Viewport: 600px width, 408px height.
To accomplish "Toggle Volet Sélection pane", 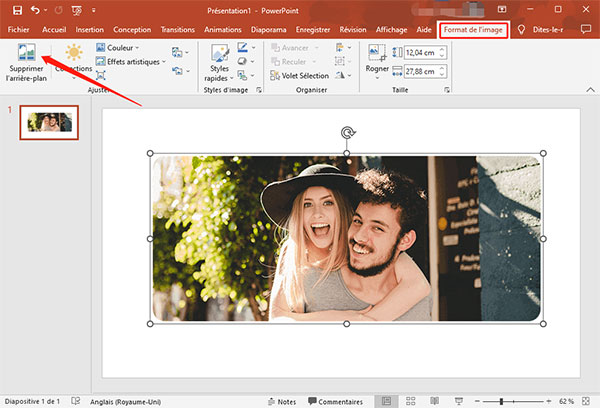I will [x=304, y=74].
